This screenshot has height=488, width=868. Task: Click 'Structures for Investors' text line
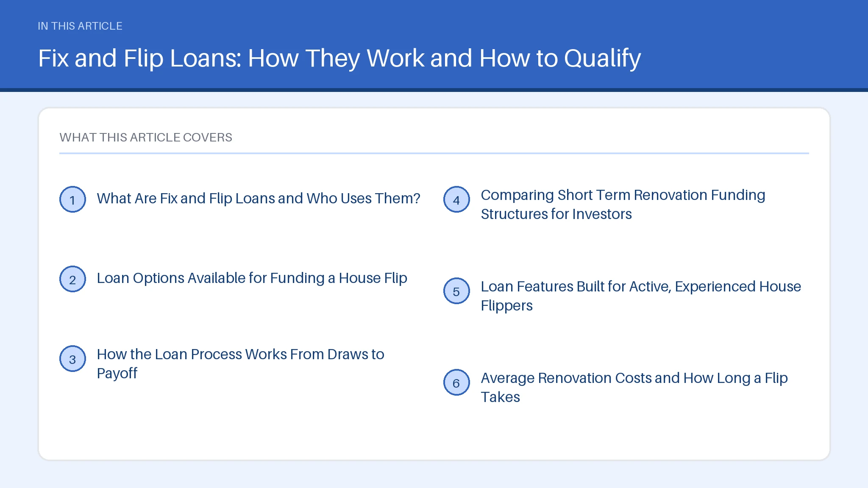pos(556,214)
